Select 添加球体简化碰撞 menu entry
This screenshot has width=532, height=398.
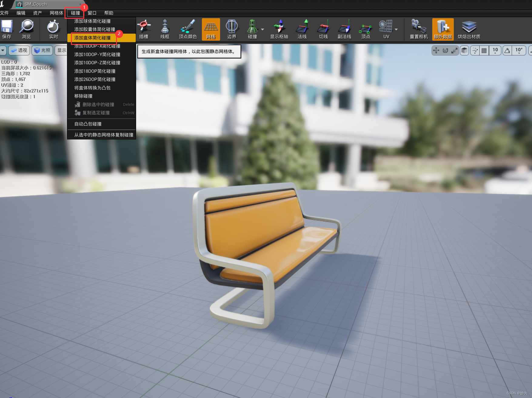point(102,21)
